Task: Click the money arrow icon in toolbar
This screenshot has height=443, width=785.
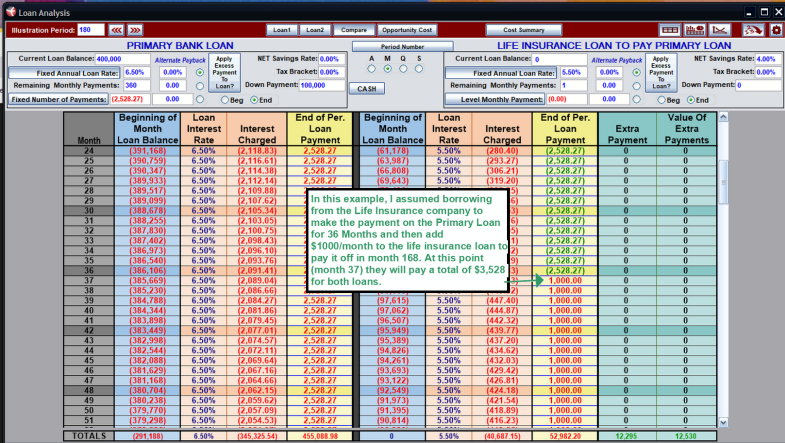Action: click(x=753, y=30)
